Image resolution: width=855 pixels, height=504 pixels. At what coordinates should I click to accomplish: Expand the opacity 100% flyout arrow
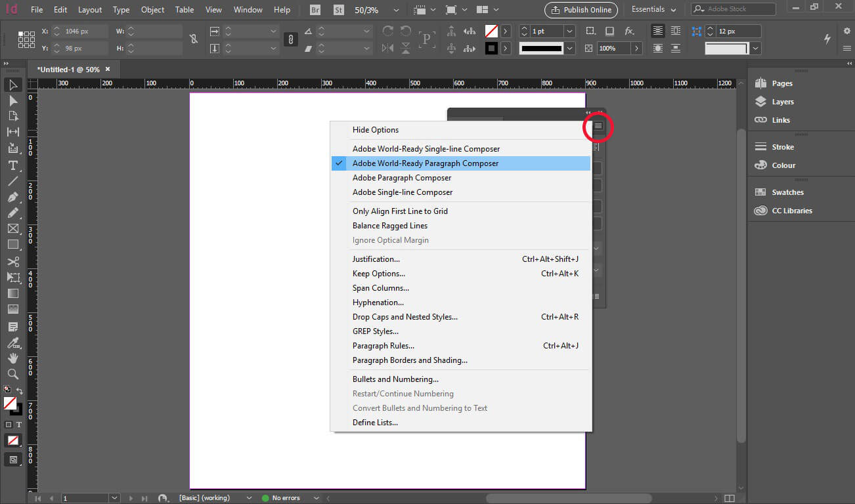point(636,49)
